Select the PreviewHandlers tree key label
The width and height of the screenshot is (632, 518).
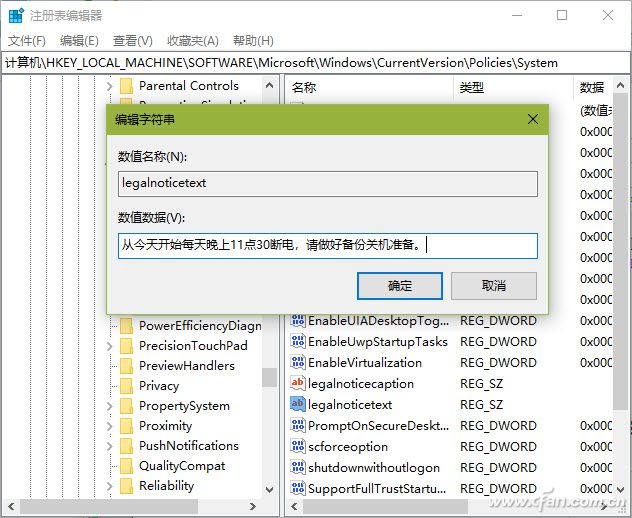(x=187, y=366)
